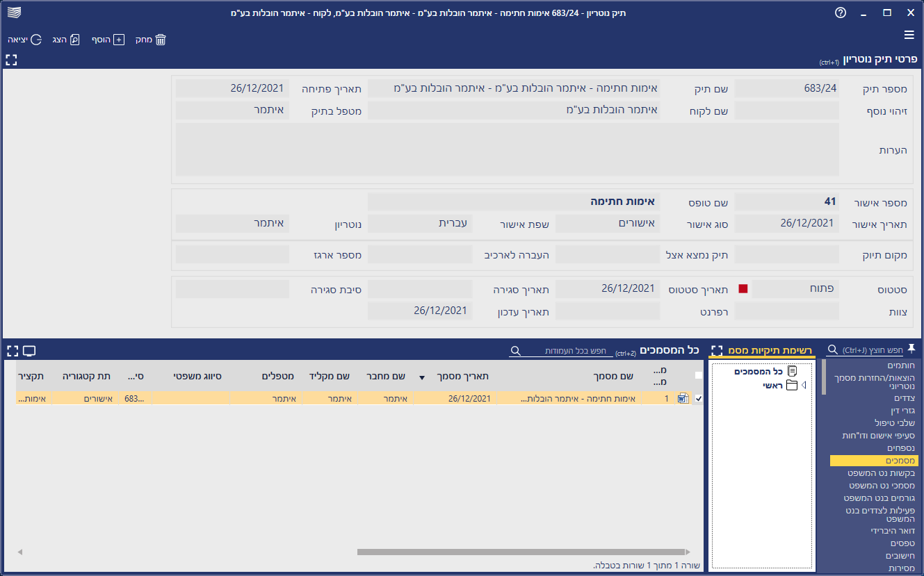
Task: Expand פרטי תיק נוטריון panel to fullscreen
Action: pos(11,60)
